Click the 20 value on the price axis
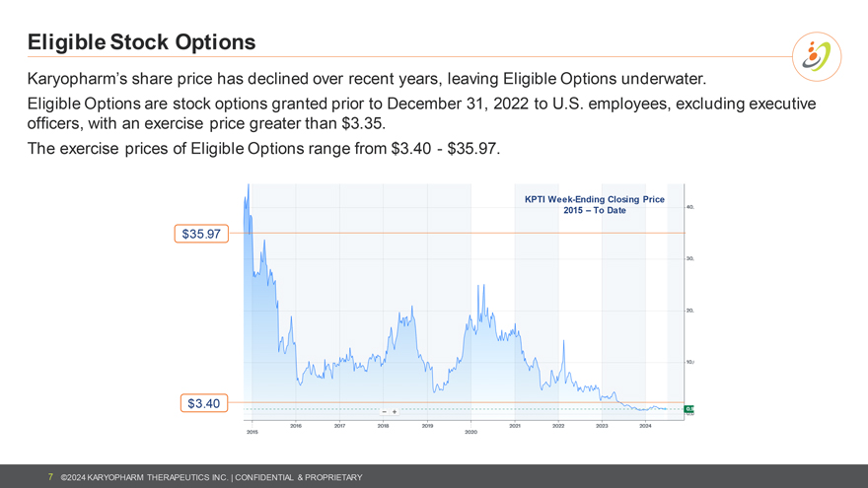 pyautogui.click(x=690, y=311)
